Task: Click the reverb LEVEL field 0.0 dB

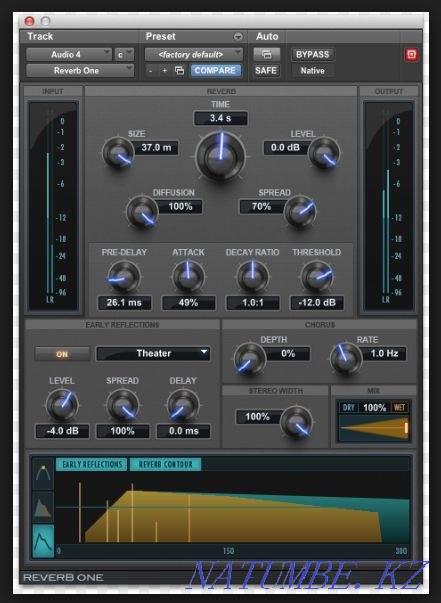Action: pos(286,148)
